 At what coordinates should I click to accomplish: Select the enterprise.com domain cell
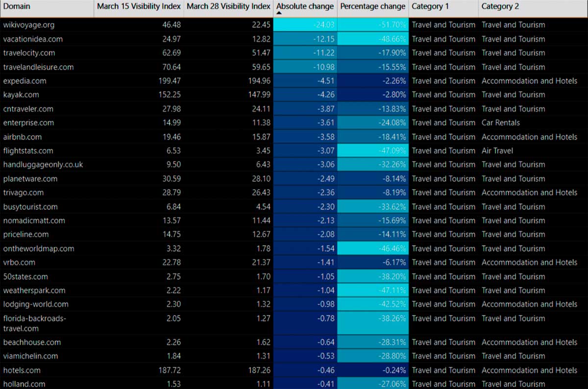click(x=47, y=122)
